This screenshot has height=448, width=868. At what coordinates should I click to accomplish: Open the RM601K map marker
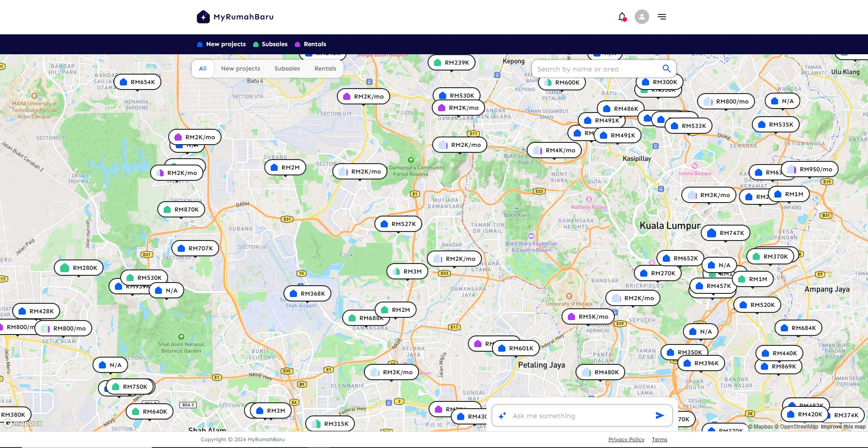[x=516, y=349]
